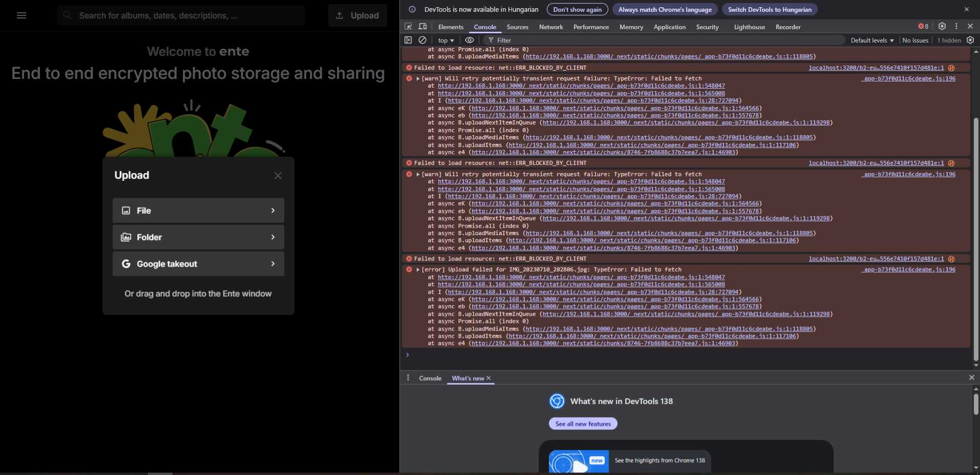
Task: Switch to the Sources tab
Action: 518,27
